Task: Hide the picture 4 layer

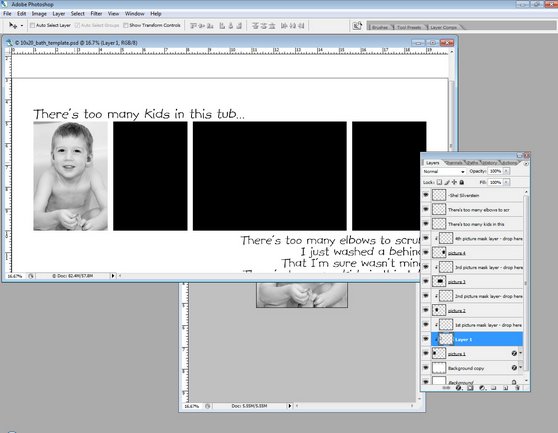Action: click(x=426, y=252)
